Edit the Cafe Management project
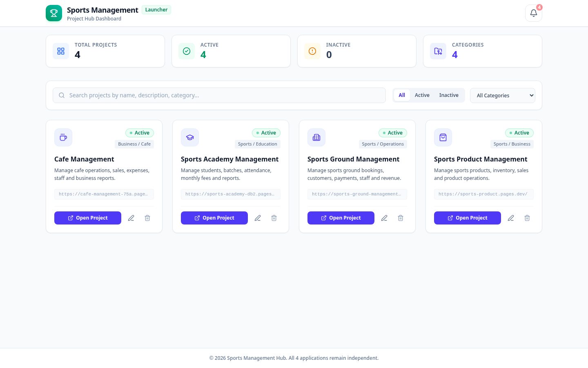 (x=131, y=218)
